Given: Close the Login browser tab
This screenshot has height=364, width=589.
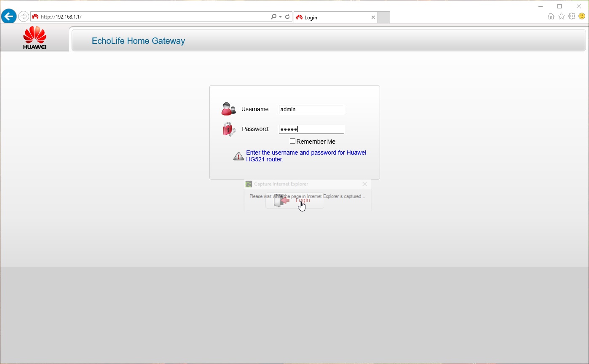Looking at the screenshot, I should (x=373, y=17).
